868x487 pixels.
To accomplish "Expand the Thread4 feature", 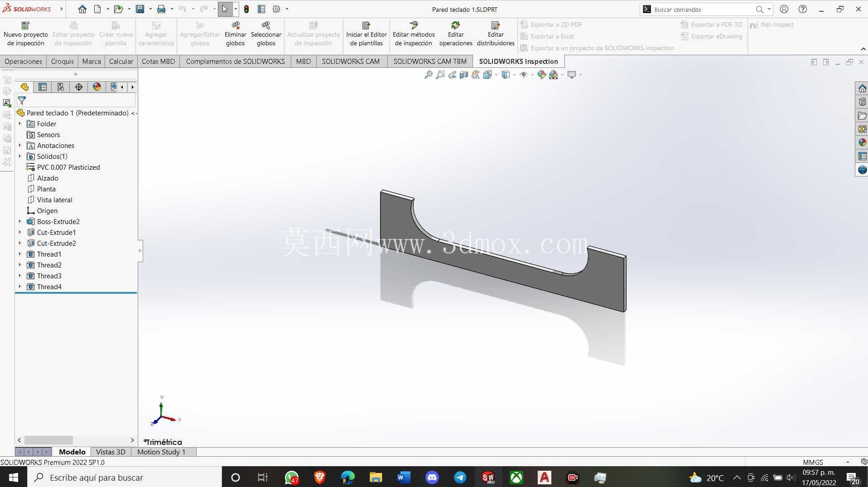I will click(20, 286).
